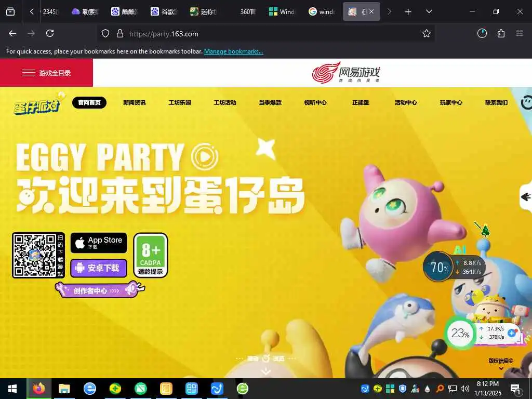
Task: Open the 视听中心 nav item
Action: tap(315, 102)
